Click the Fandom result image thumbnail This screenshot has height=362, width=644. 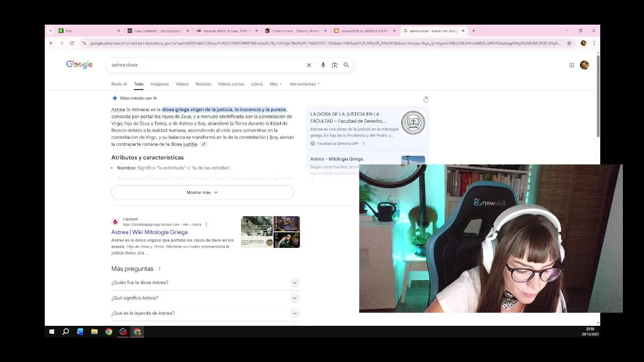click(270, 232)
